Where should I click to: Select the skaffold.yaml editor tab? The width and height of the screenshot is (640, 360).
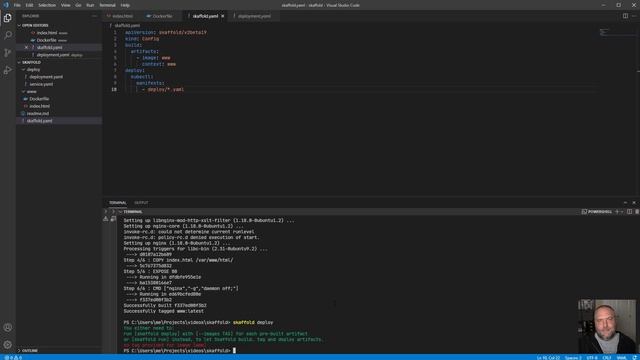tap(205, 16)
